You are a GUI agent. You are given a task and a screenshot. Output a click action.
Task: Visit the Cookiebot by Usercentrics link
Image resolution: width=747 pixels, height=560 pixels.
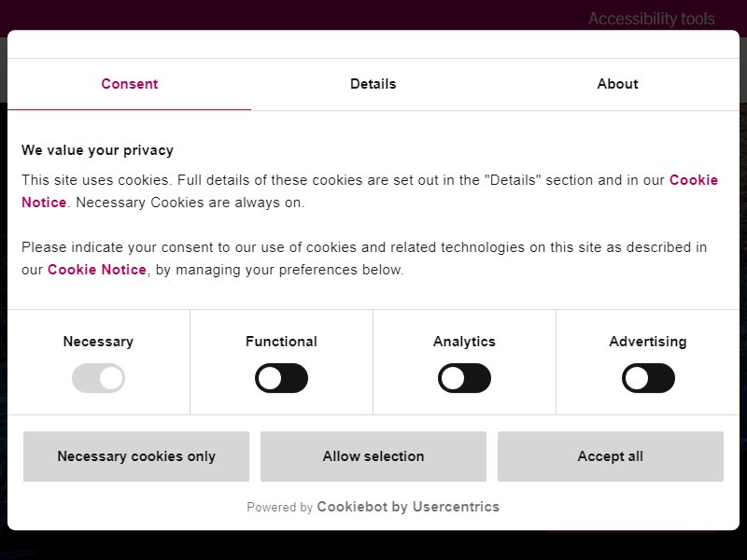coord(408,507)
